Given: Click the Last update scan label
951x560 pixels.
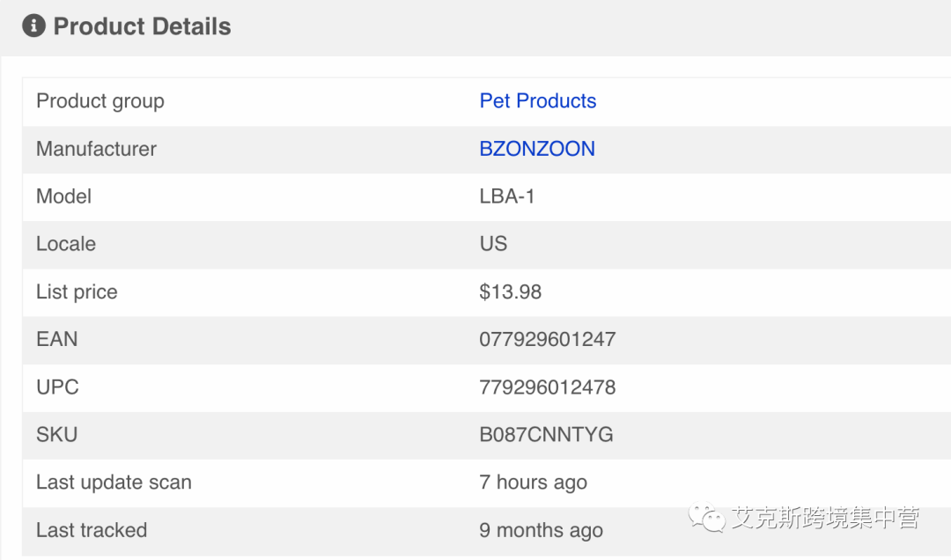Looking at the screenshot, I should tap(114, 483).
